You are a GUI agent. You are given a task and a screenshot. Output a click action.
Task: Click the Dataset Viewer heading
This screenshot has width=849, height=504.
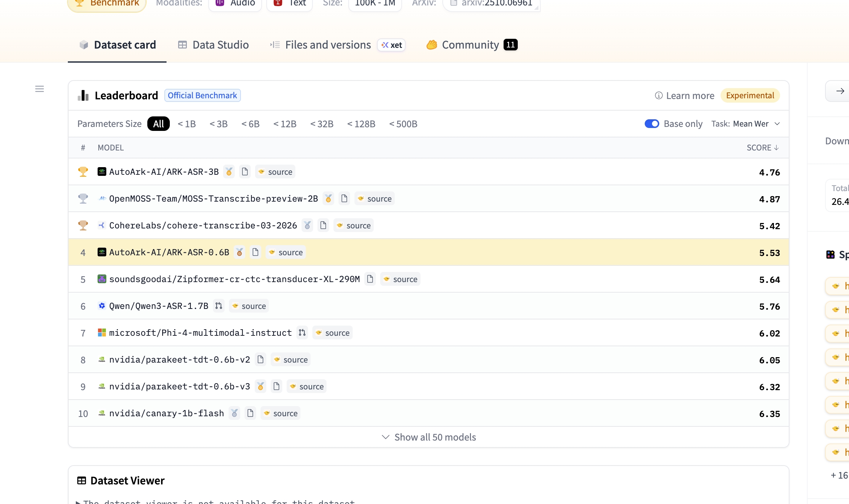click(x=127, y=480)
